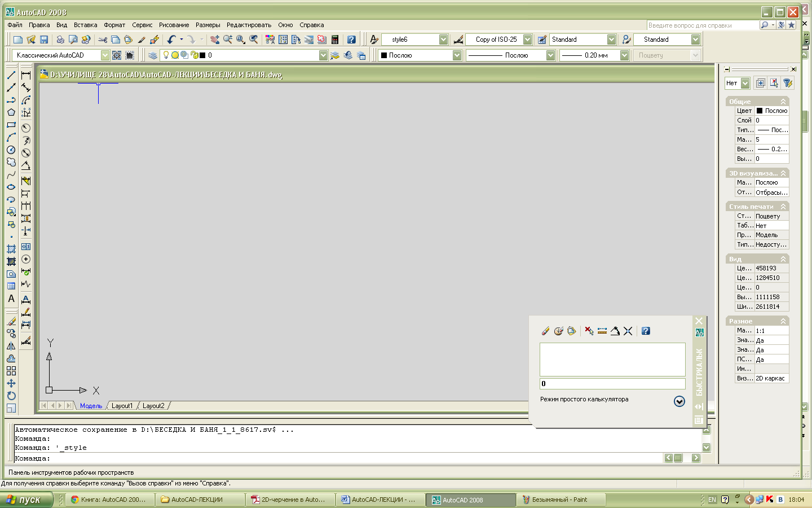Click the help search input field

pyautogui.click(x=703, y=25)
